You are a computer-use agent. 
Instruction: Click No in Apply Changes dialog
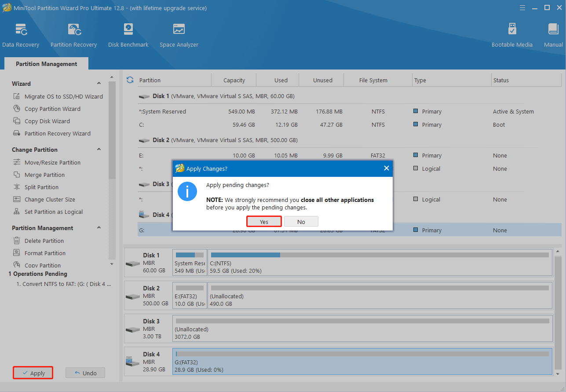pyautogui.click(x=301, y=222)
